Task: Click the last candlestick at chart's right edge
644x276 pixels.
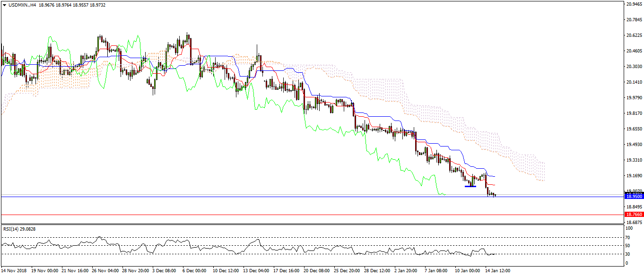Action: coord(495,195)
